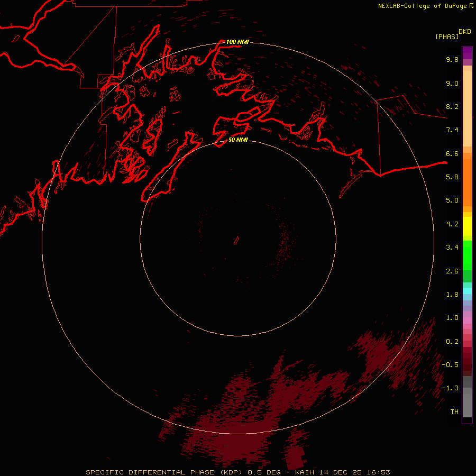Pick the yellow color scale segment
This screenshot has width=476, height=476.
[467, 226]
